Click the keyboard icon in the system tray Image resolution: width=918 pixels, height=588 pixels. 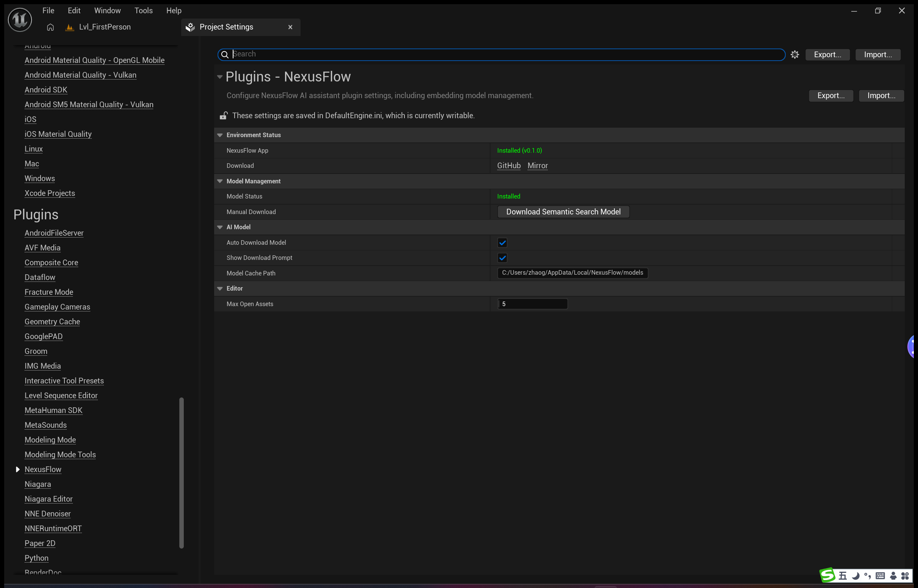[x=879, y=576]
